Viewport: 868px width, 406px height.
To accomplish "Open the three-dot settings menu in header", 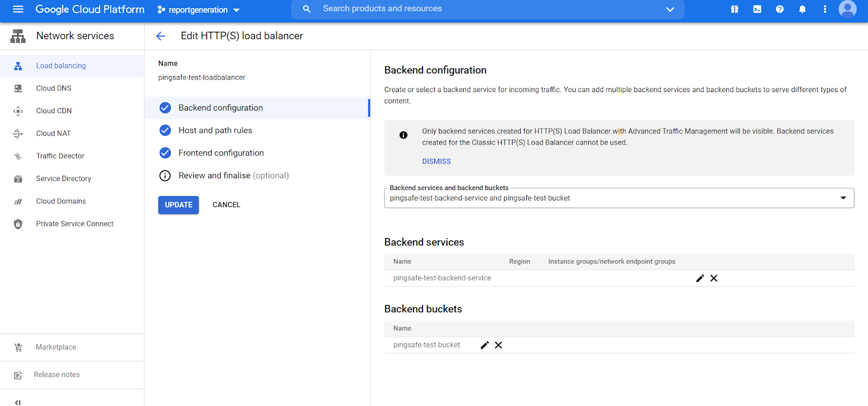I will (825, 9).
